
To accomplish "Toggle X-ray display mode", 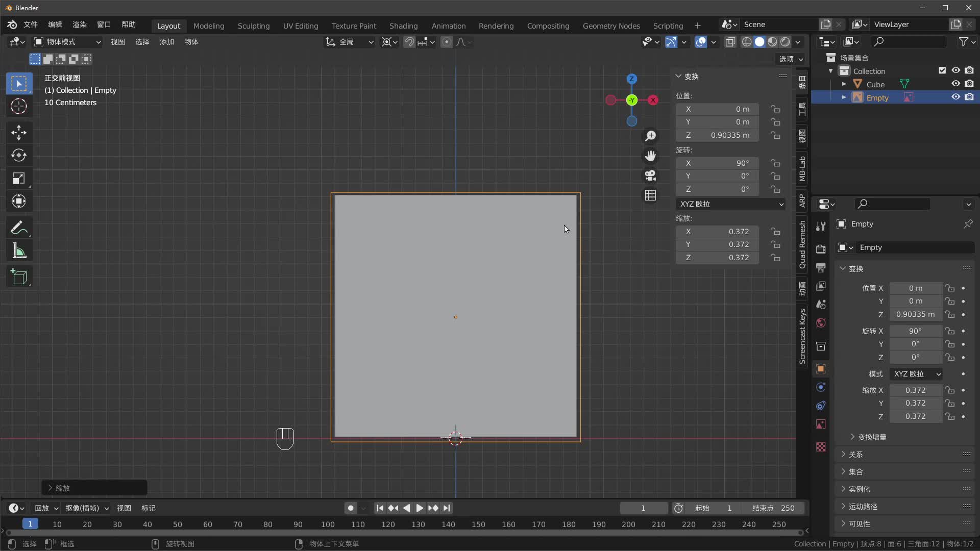I will click(730, 42).
